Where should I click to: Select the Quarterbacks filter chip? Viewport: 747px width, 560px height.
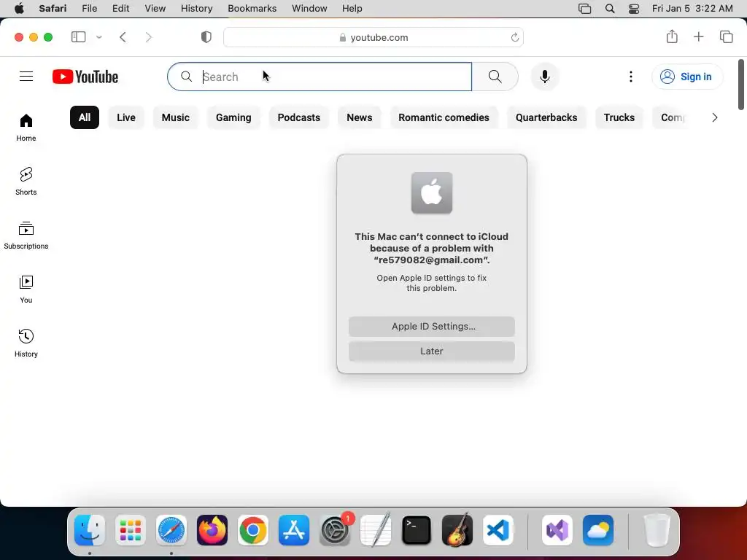546,117
